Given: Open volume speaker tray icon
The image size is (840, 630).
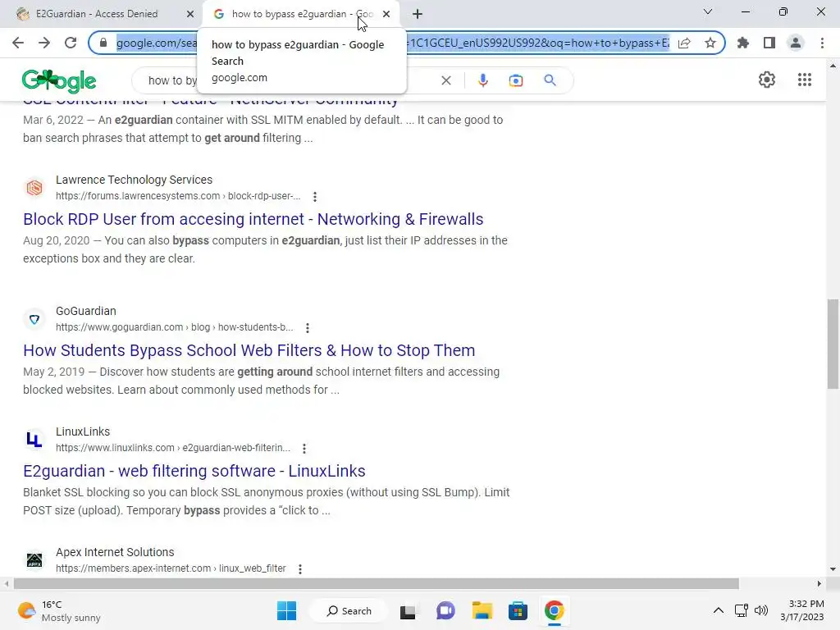Looking at the screenshot, I should click(x=760, y=610).
